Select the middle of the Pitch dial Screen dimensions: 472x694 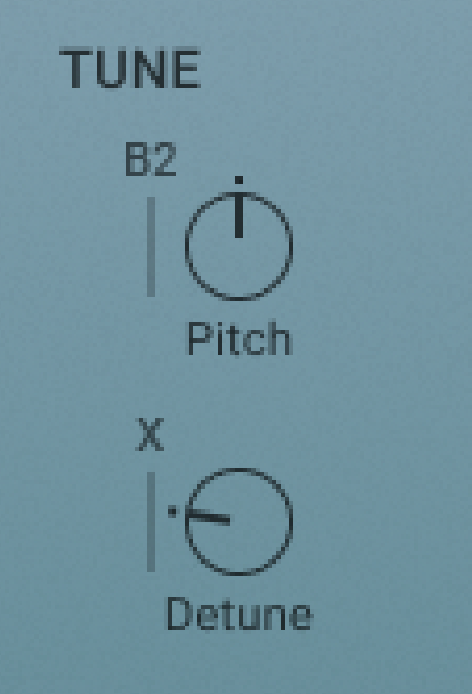tap(239, 246)
